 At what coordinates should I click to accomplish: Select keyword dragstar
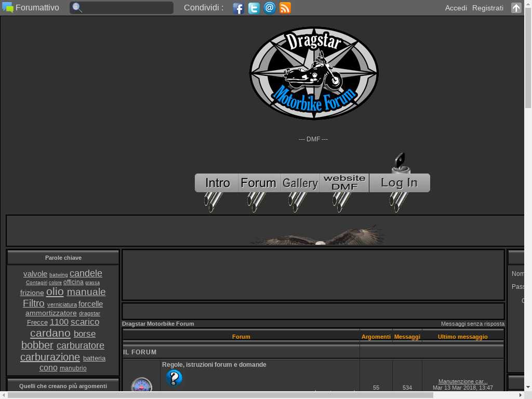pos(89,313)
